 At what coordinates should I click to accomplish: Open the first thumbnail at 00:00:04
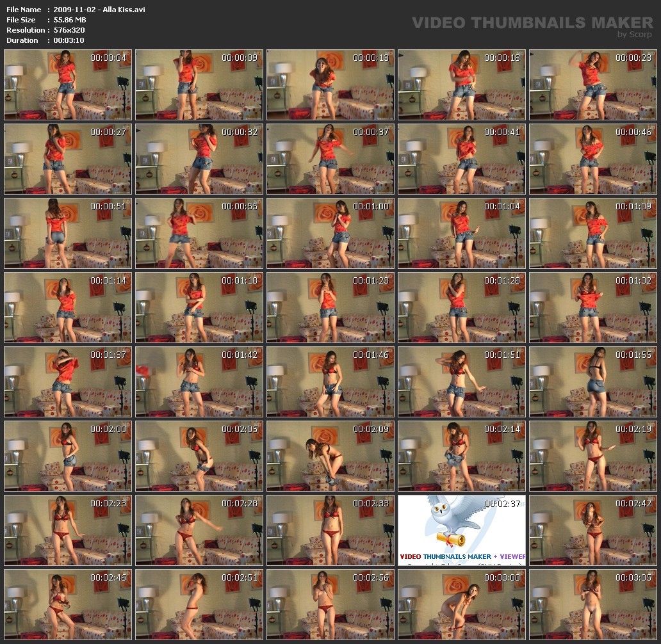tap(68, 85)
